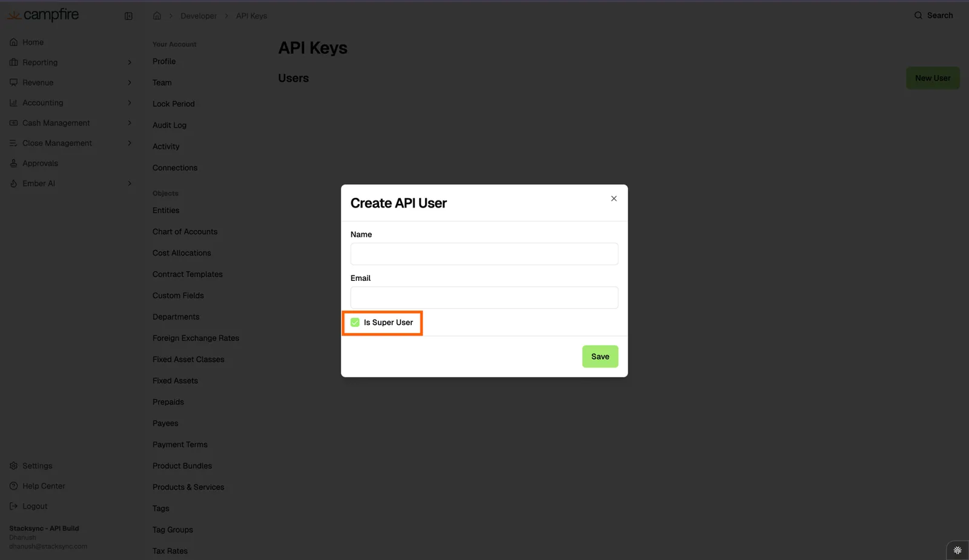
Task: Expand the Accounting menu chevron
Action: [x=130, y=103]
